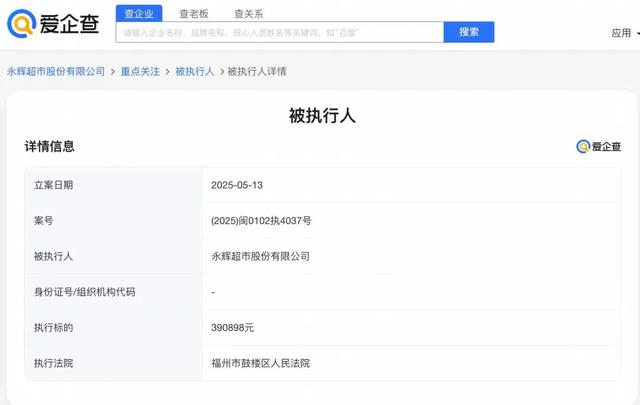Click the court name 福州市鼓楼区人民法院
Screen dimensions: 640x405
click(260, 363)
